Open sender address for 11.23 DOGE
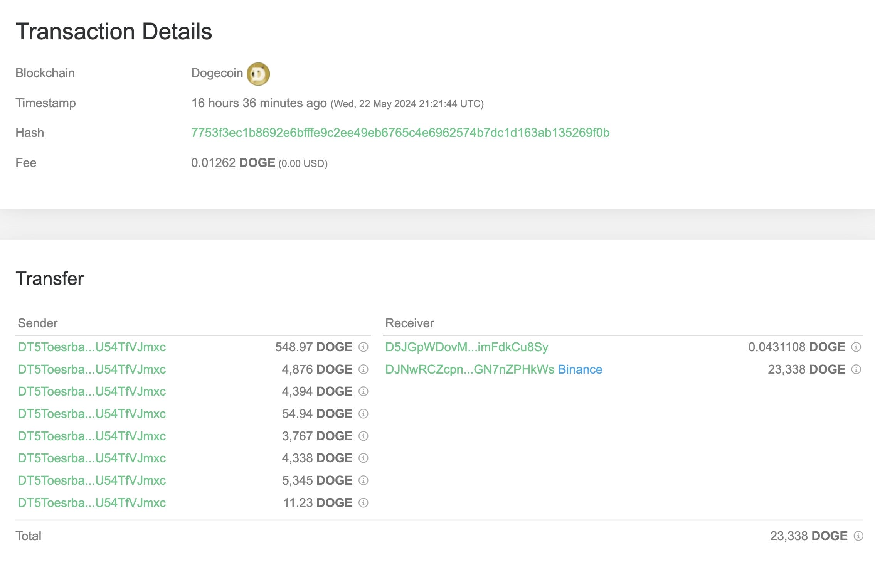 (92, 503)
